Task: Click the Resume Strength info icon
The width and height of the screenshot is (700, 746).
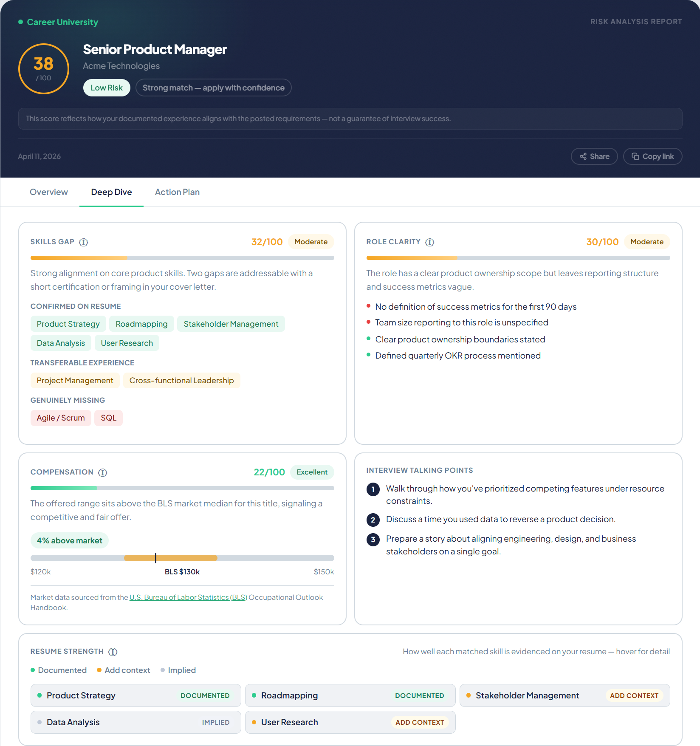Action: coord(113,652)
